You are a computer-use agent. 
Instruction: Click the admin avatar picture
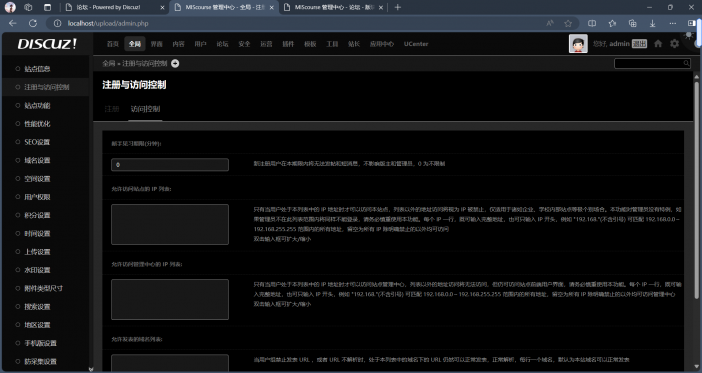click(x=578, y=44)
